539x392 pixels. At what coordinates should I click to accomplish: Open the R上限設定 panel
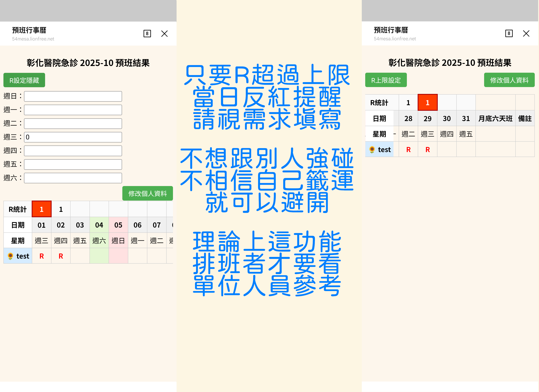386,80
